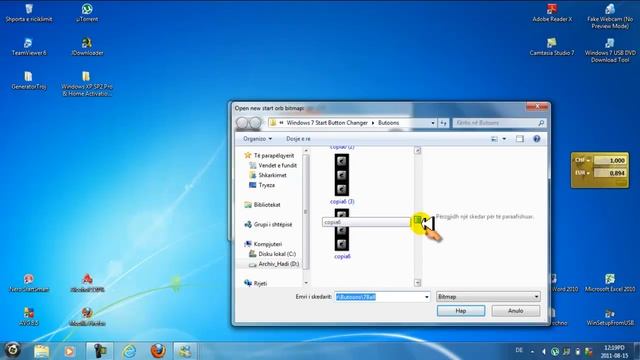Select the Microsoft Excel 2010 desktop icon
Viewport: 640px width, 360px height.
click(x=610, y=283)
